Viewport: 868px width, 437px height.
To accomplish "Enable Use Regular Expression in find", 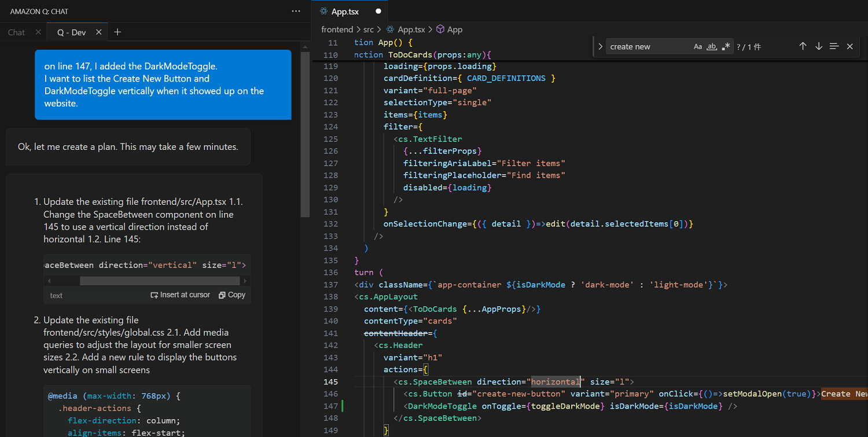I will pyautogui.click(x=726, y=47).
